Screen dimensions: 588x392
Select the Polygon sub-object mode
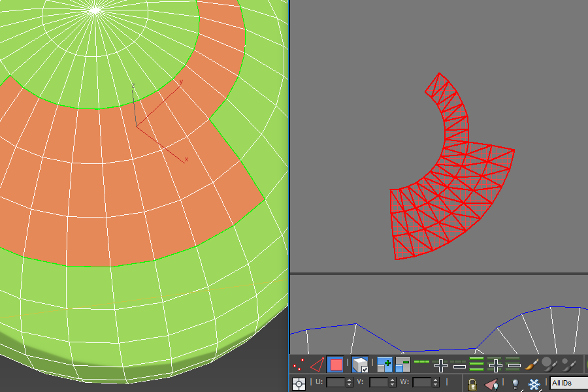coord(336,365)
